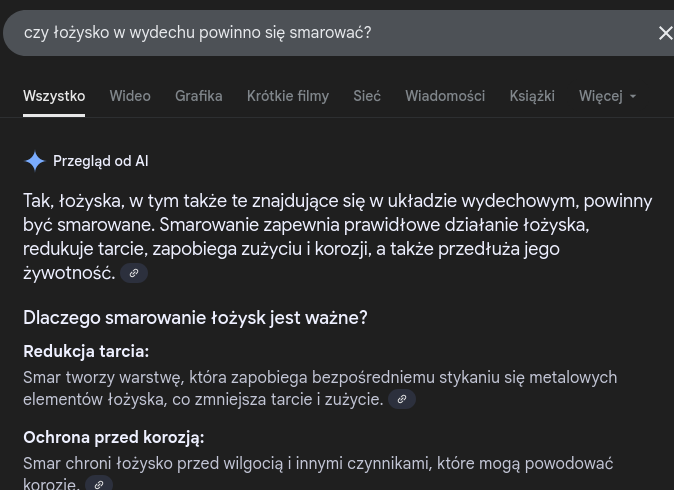The image size is (674, 490).
Task: Open the Książki tab
Action: click(532, 96)
